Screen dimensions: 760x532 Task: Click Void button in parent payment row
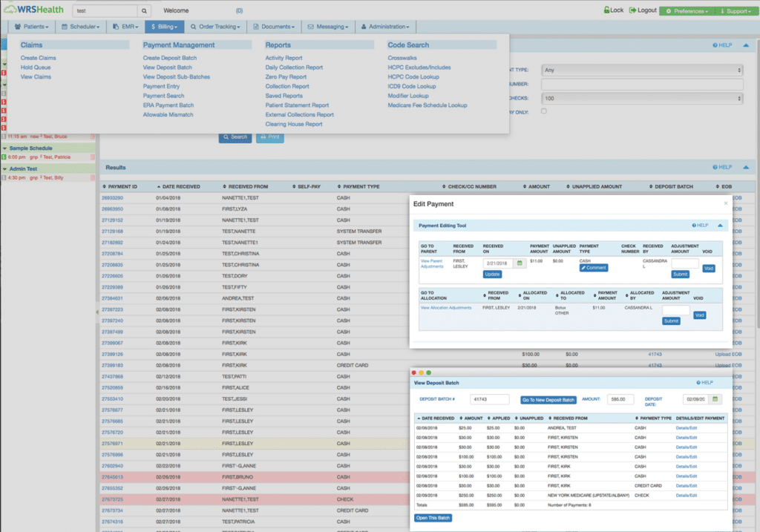708,269
